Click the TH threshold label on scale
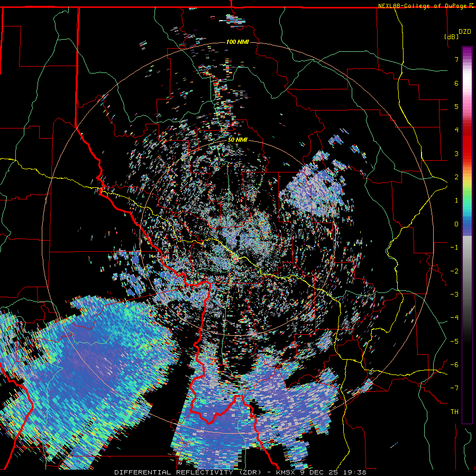Screen dimensions: 476x476 click(454, 412)
